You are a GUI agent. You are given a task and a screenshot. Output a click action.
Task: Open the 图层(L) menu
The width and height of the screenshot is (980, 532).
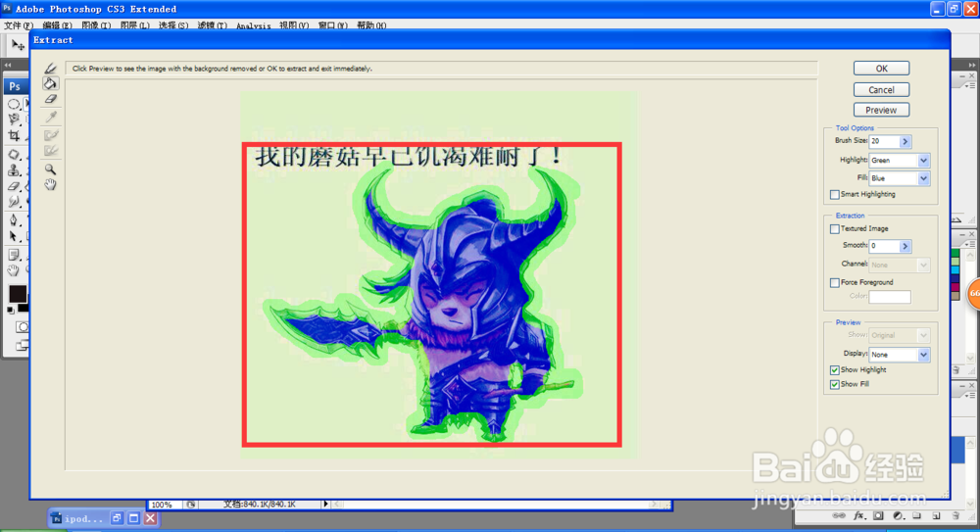click(x=134, y=25)
